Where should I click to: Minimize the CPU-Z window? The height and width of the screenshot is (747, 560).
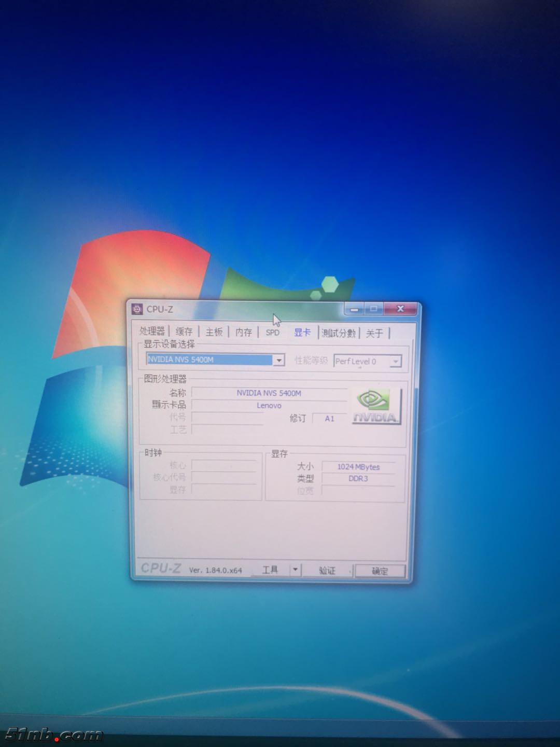(354, 309)
